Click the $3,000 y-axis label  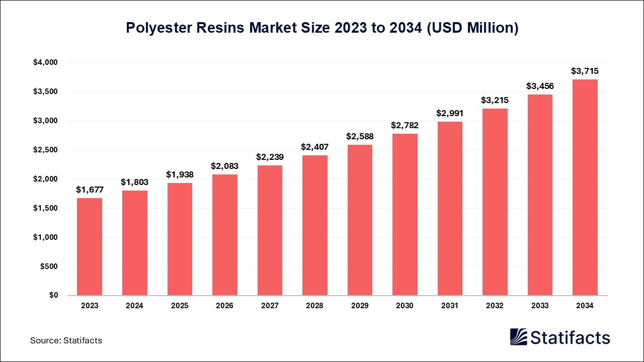click(x=46, y=121)
